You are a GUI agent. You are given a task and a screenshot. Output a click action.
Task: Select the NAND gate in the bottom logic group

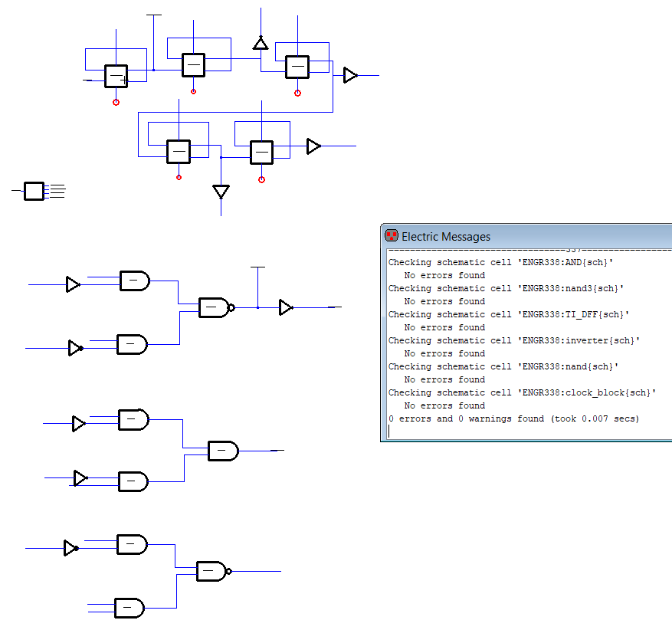point(212,571)
